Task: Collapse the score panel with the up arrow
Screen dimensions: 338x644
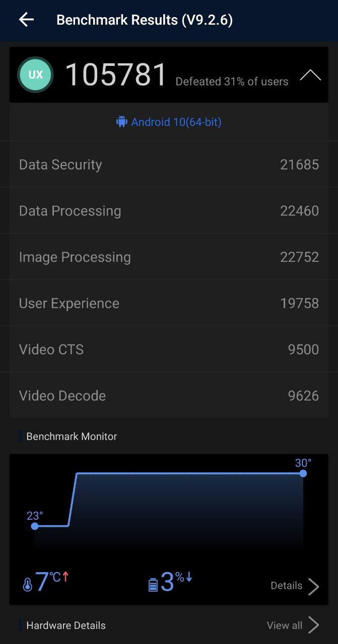Action: [310, 74]
